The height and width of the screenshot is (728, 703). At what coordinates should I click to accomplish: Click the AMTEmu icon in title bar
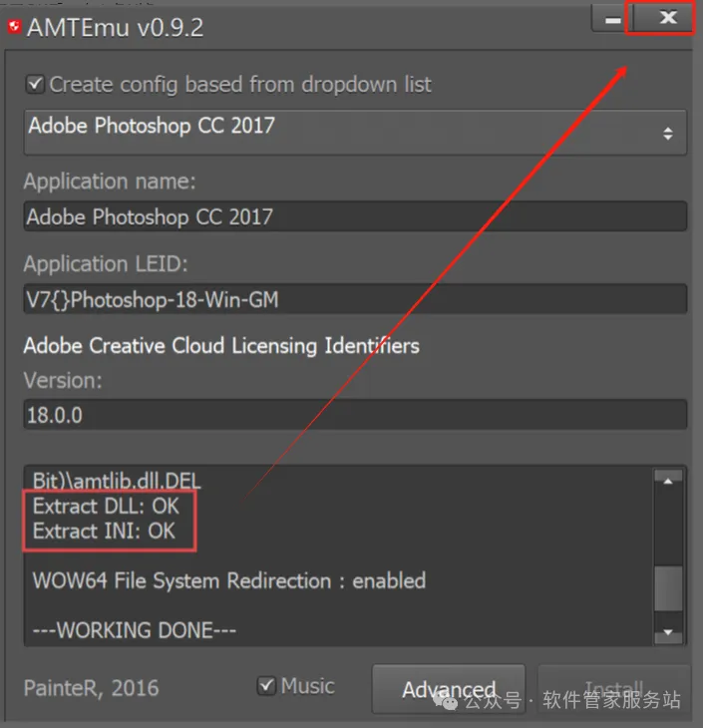point(14,27)
